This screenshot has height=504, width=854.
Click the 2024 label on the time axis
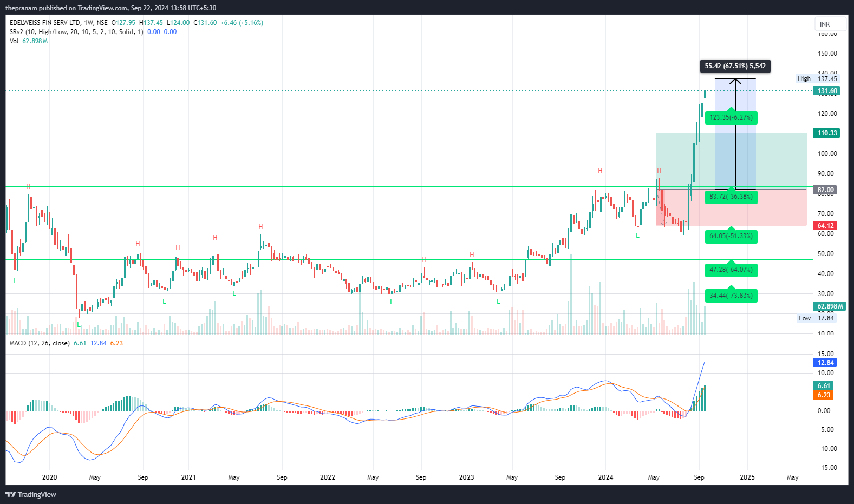point(605,477)
